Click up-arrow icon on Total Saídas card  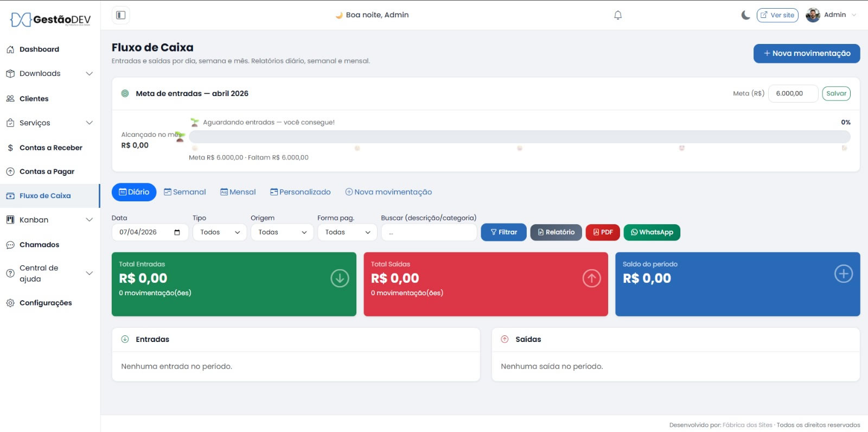pos(591,278)
